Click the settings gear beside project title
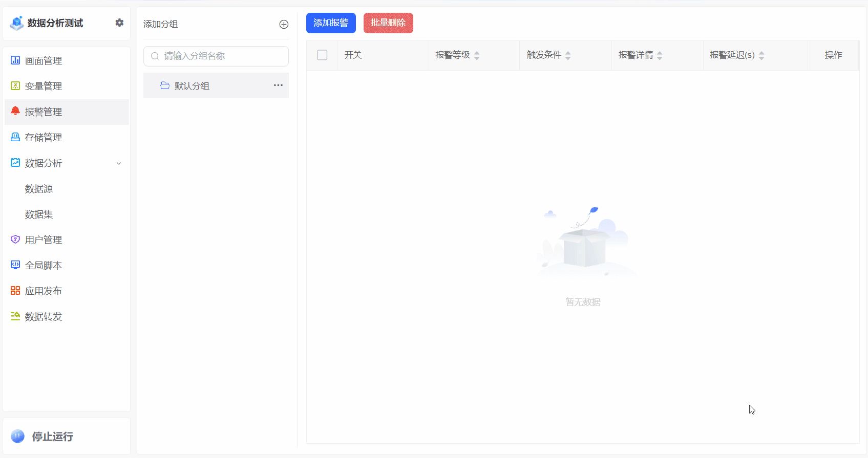 click(119, 23)
